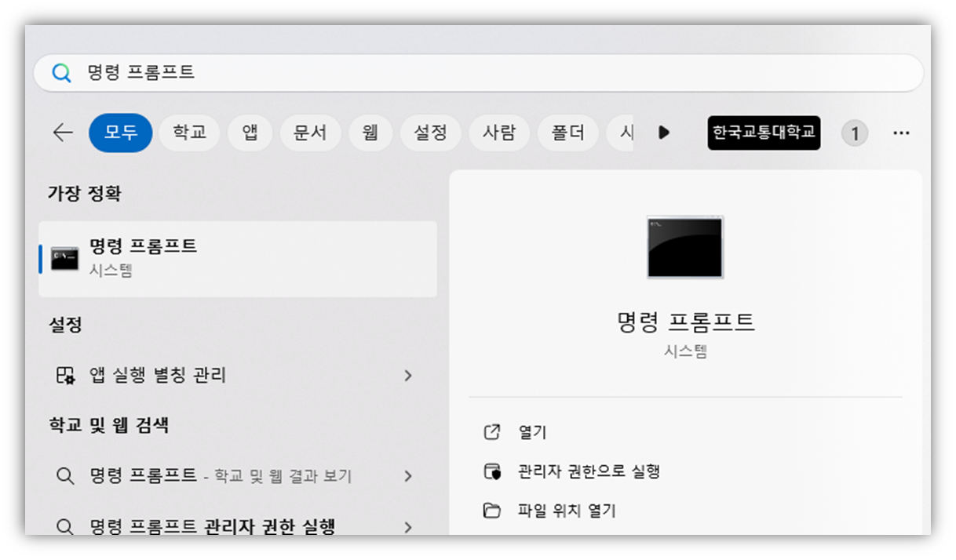Expand the 앱 실행 별칭 관리 chevron
Image resolution: width=956 pixels, height=560 pixels.
click(407, 376)
